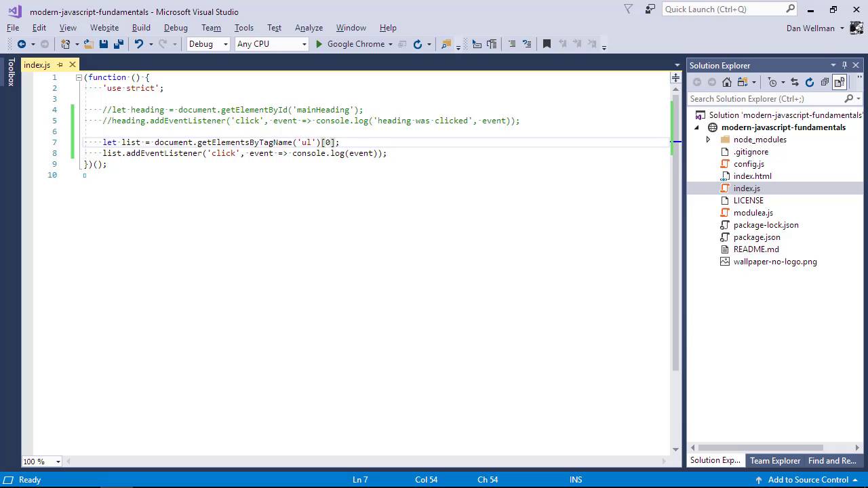Select modulea.js in Solution Explorer

[x=753, y=213]
